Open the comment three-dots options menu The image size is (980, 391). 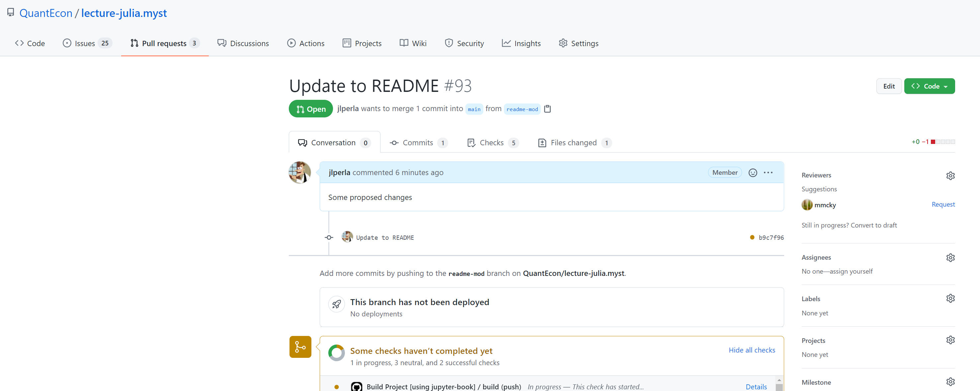coord(768,172)
